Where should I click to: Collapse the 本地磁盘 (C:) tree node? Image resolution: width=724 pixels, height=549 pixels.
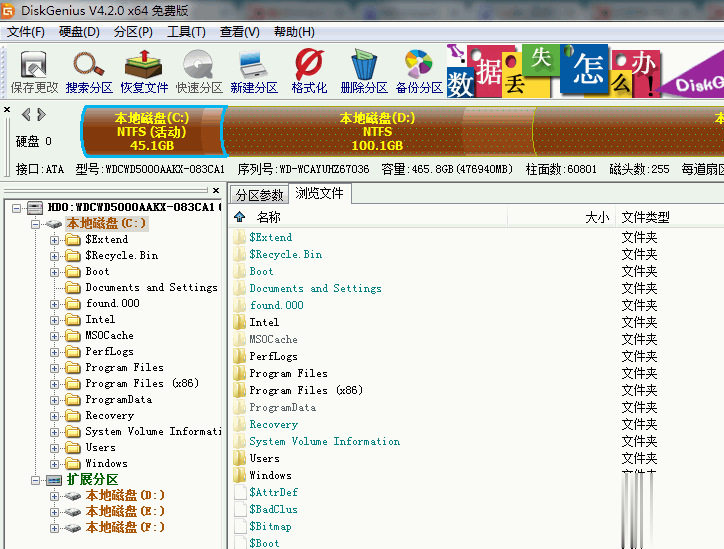tap(36, 224)
